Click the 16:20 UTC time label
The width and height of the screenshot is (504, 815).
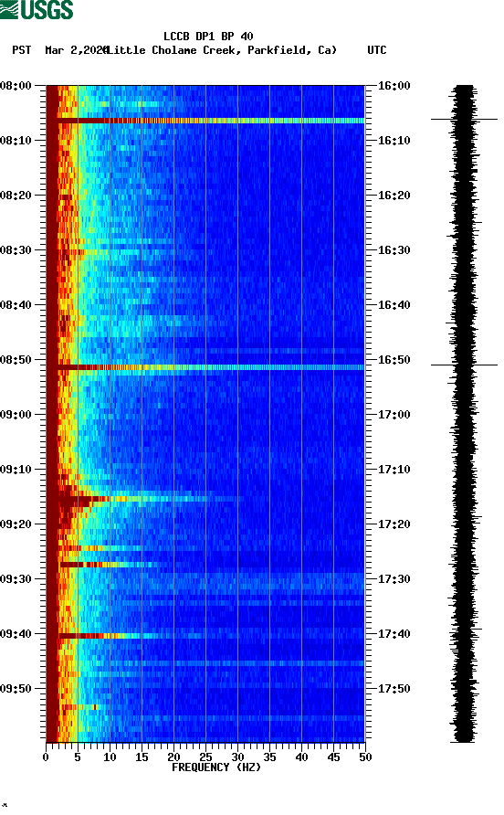click(x=394, y=195)
